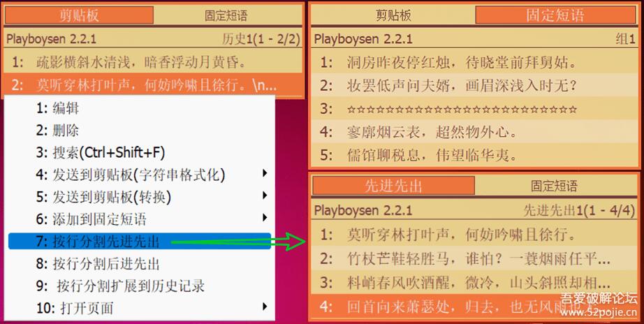Expand the 添加到固定短语 submenu arrow
Screen dimensions: 644x324
tap(265, 219)
